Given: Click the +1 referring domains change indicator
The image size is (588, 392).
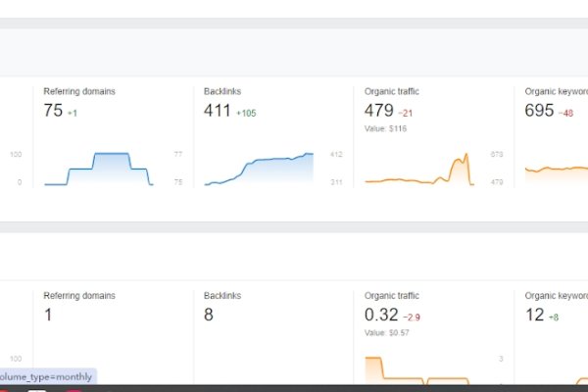Looking at the screenshot, I should pyautogui.click(x=73, y=113).
